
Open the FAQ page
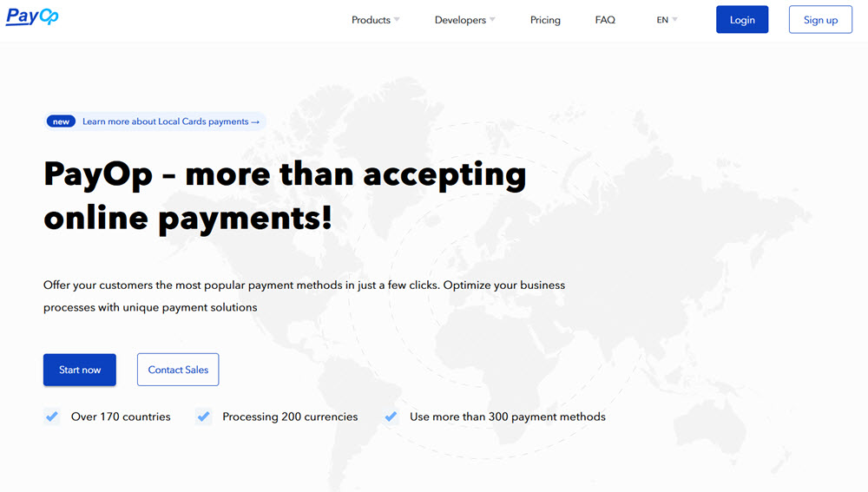click(605, 20)
